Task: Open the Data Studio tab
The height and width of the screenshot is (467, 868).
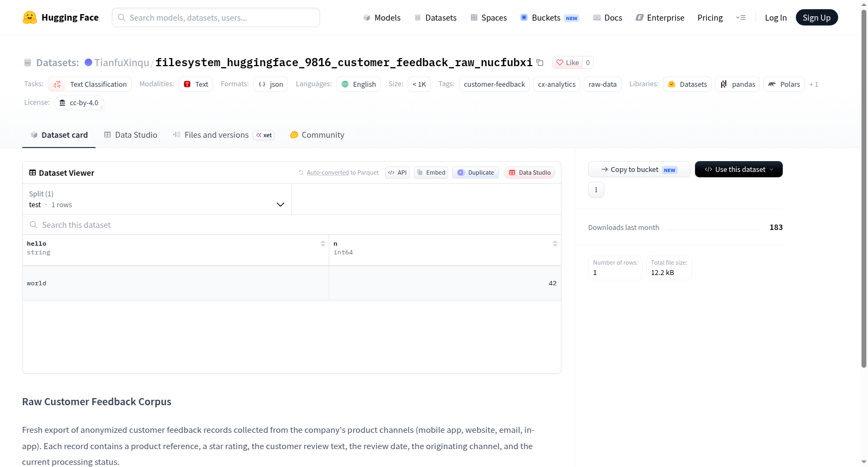Action: [130, 135]
